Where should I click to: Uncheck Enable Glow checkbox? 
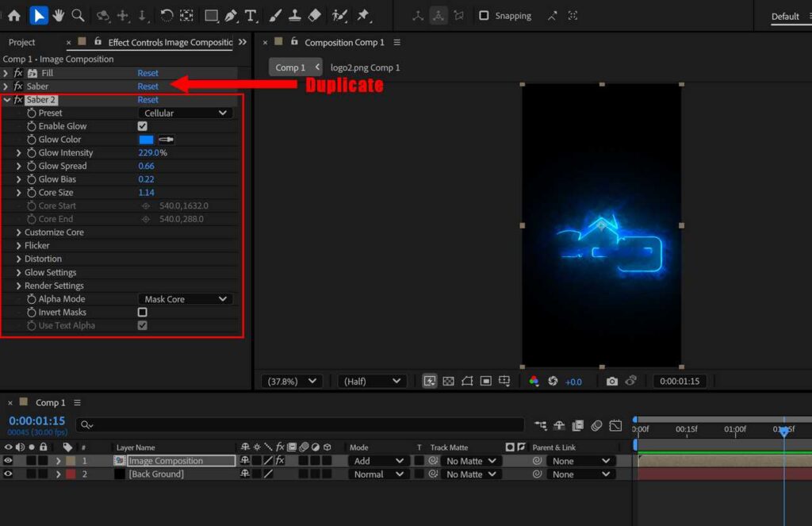pos(143,126)
